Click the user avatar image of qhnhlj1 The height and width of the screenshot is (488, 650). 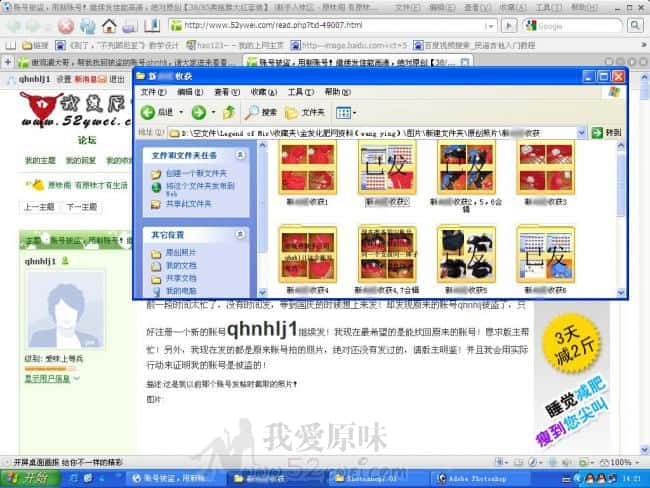pos(66,310)
